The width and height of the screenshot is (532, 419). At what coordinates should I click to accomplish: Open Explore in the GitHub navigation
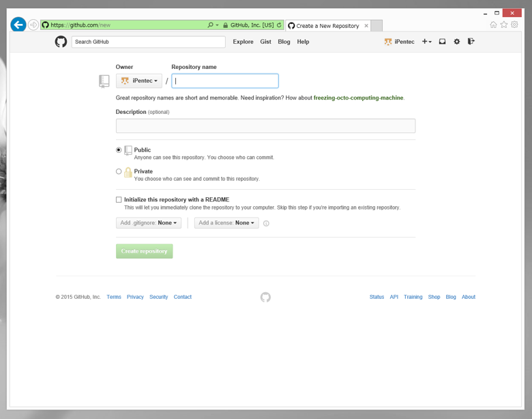(243, 42)
